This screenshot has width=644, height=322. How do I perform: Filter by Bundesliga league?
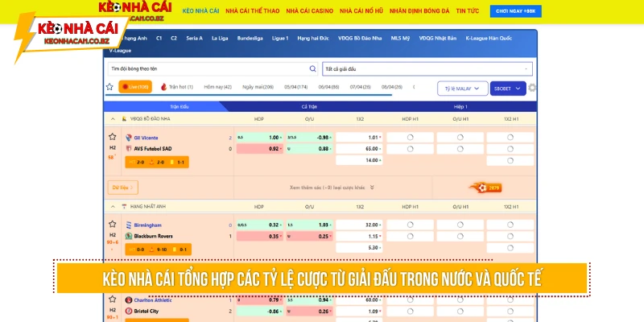(250, 38)
